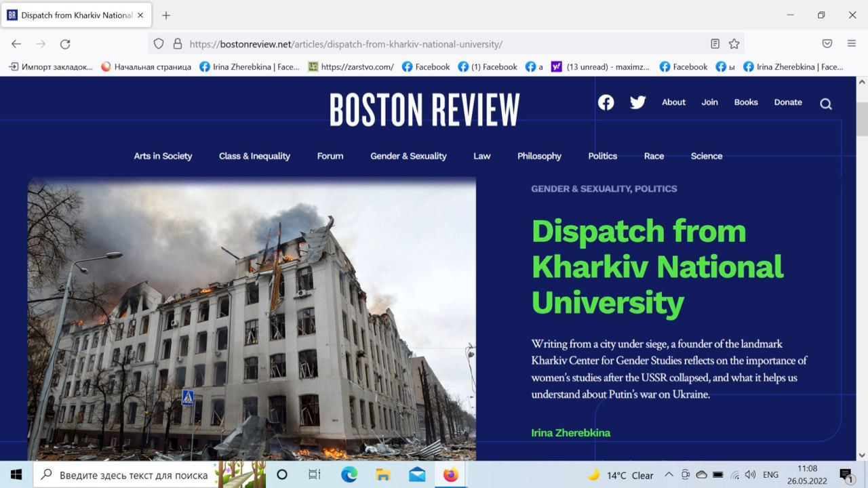Open the notification center icon

(846, 475)
